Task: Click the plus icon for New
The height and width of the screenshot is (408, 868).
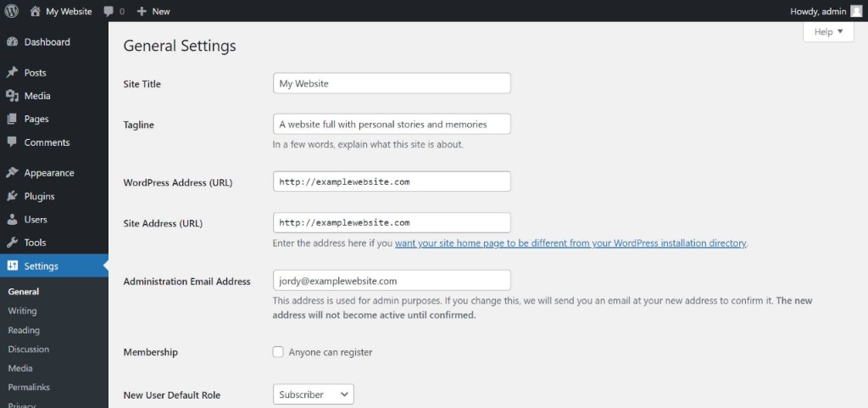Action: click(142, 11)
